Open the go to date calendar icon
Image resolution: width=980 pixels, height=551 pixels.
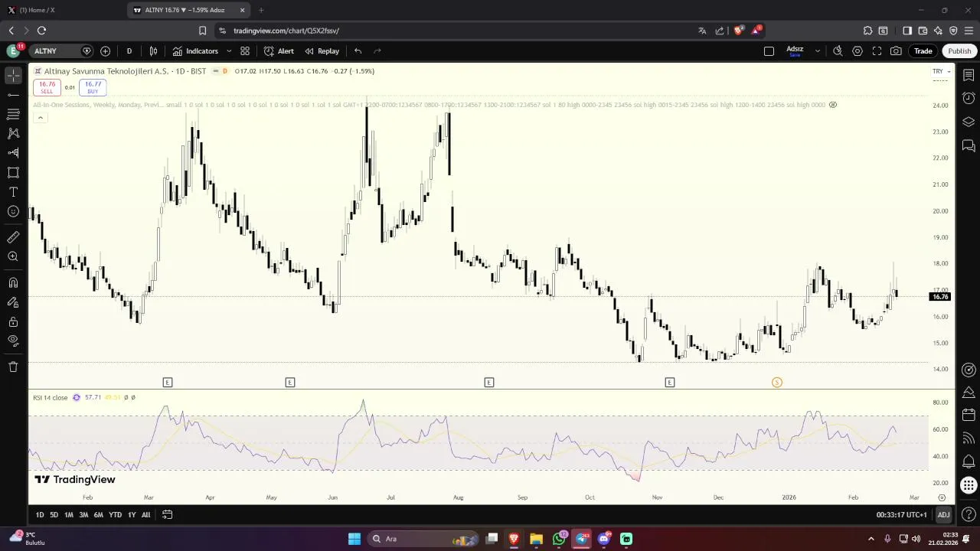(x=167, y=515)
